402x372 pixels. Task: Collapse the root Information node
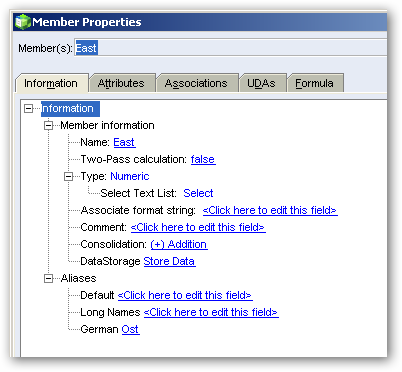click(x=29, y=109)
